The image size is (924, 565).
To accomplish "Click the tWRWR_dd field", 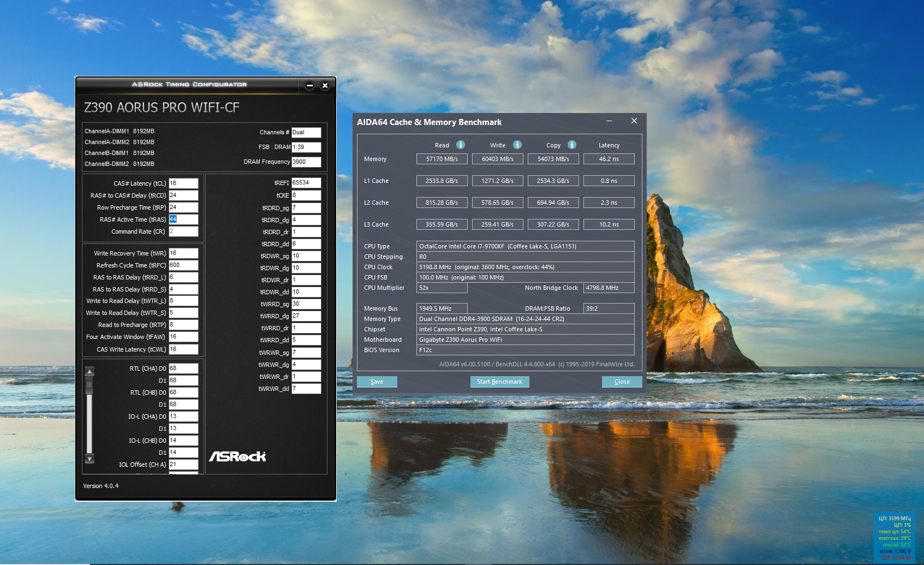I will (306, 389).
